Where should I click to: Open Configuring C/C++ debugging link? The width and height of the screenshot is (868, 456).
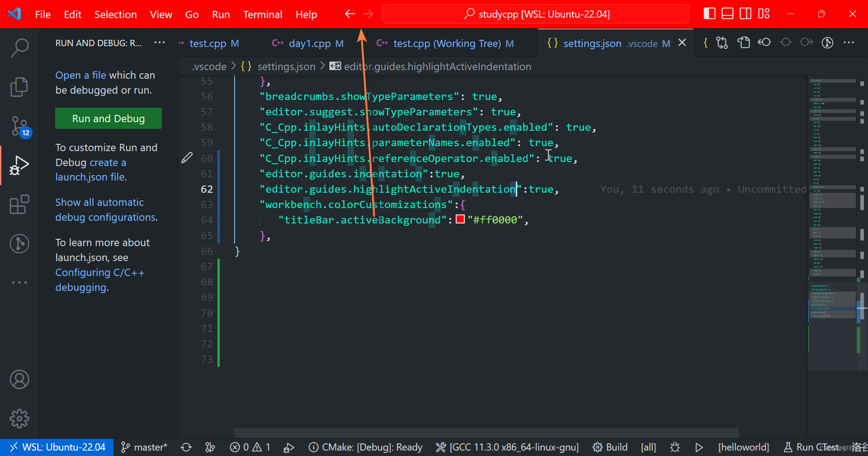click(100, 280)
